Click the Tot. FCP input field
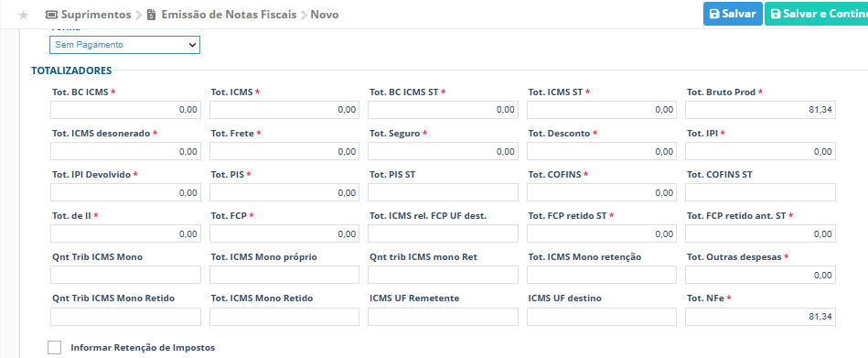 coord(284,233)
